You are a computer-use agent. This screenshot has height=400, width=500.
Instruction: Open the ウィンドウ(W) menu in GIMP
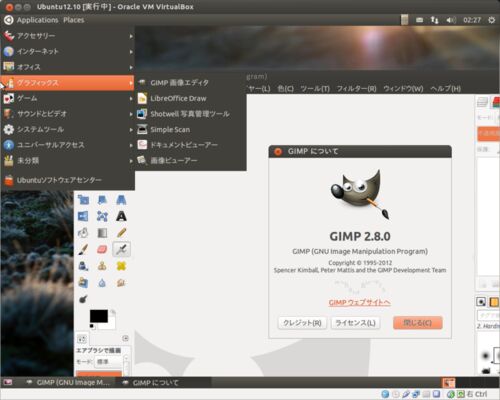pyautogui.click(x=403, y=89)
